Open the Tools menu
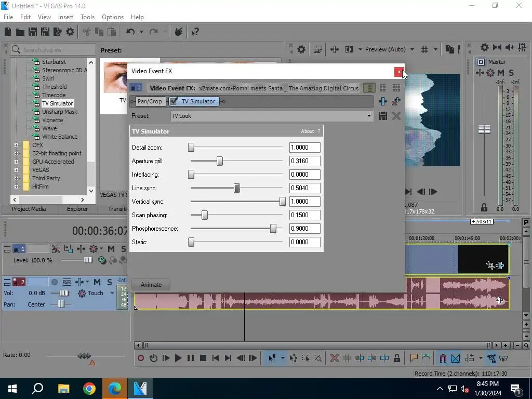This screenshot has width=532, height=399. 87,17
